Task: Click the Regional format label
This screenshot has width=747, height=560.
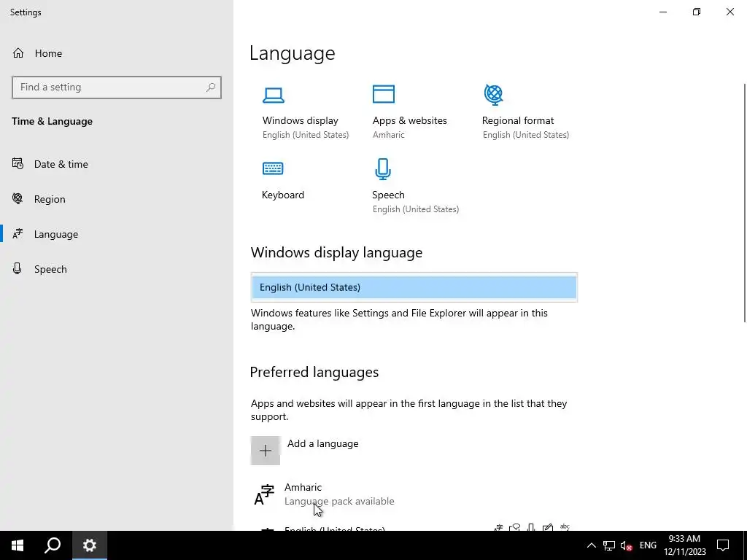Action: (518, 120)
